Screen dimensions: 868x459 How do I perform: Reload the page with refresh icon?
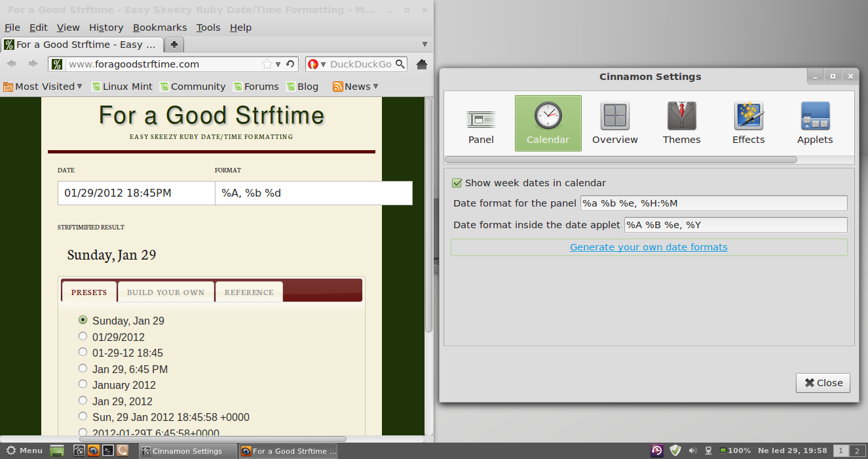(290, 64)
